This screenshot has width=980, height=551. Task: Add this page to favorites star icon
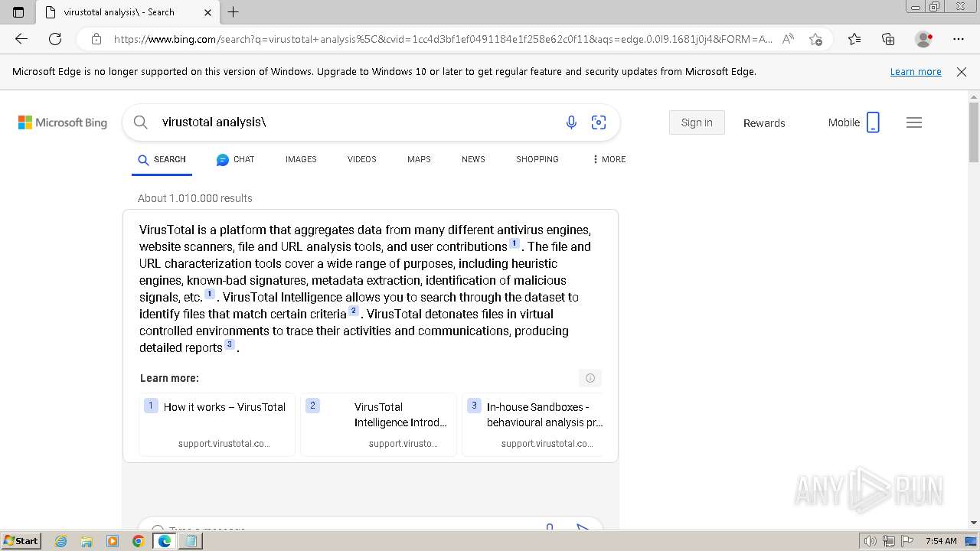[815, 39]
